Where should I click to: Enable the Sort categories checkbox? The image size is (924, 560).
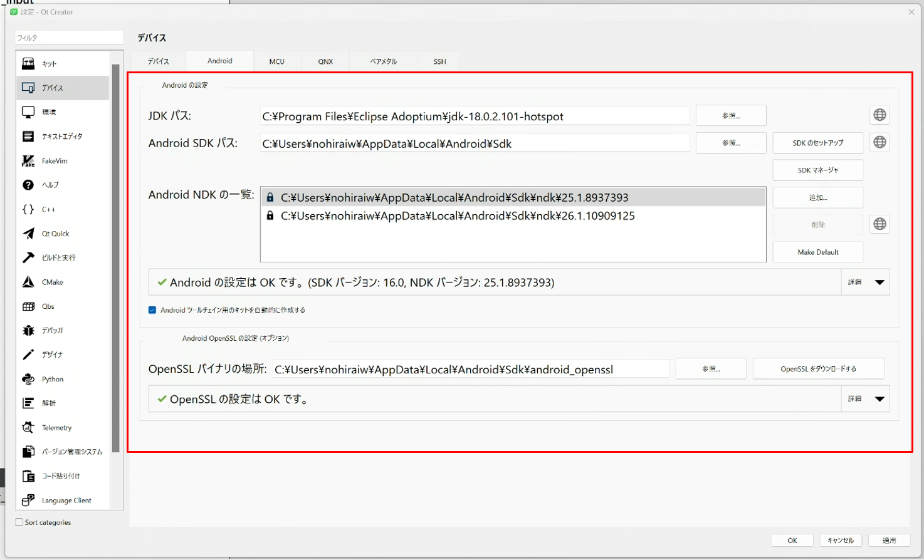click(19, 522)
